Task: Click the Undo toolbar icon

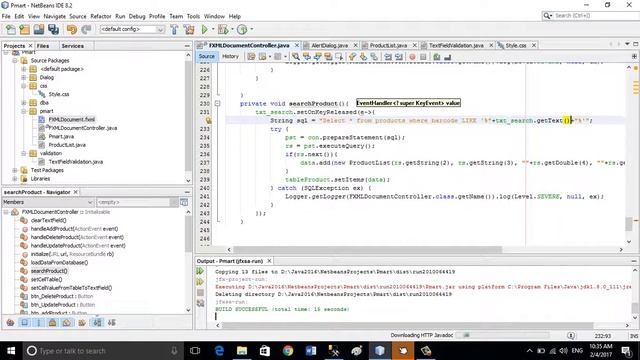Action: coord(72,29)
